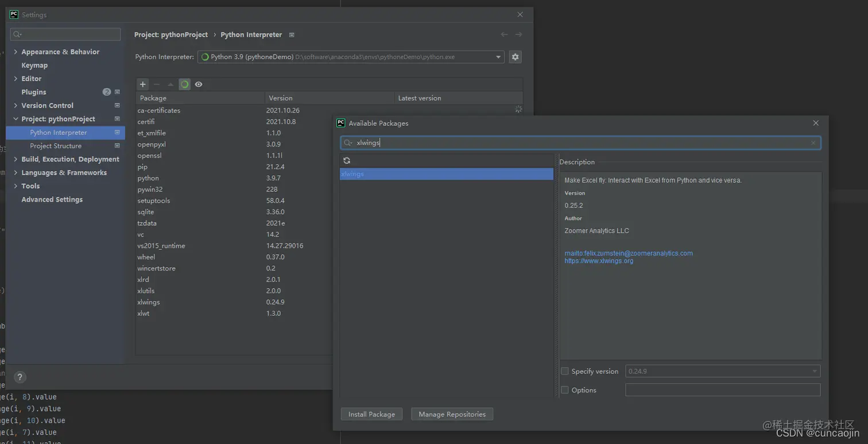868x444 pixels.
Task: Select Plugins in settings tree
Action: tap(34, 92)
